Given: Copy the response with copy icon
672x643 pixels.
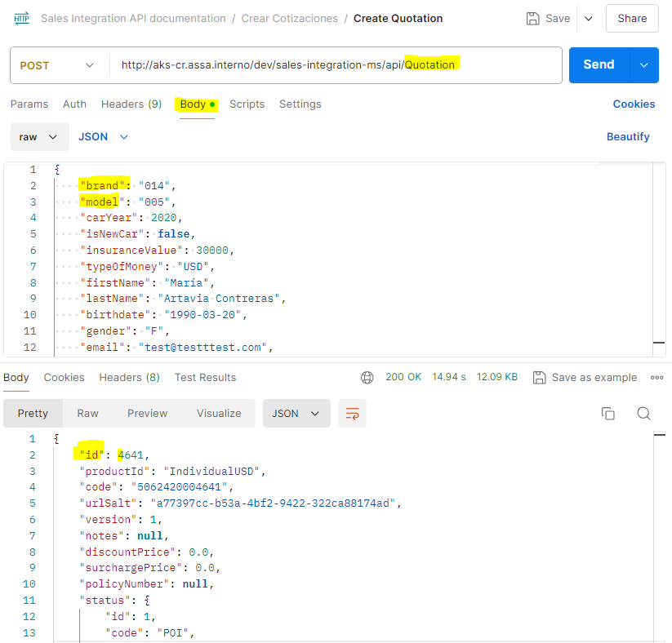Looking at the screenshot, I should coord(607,414).
